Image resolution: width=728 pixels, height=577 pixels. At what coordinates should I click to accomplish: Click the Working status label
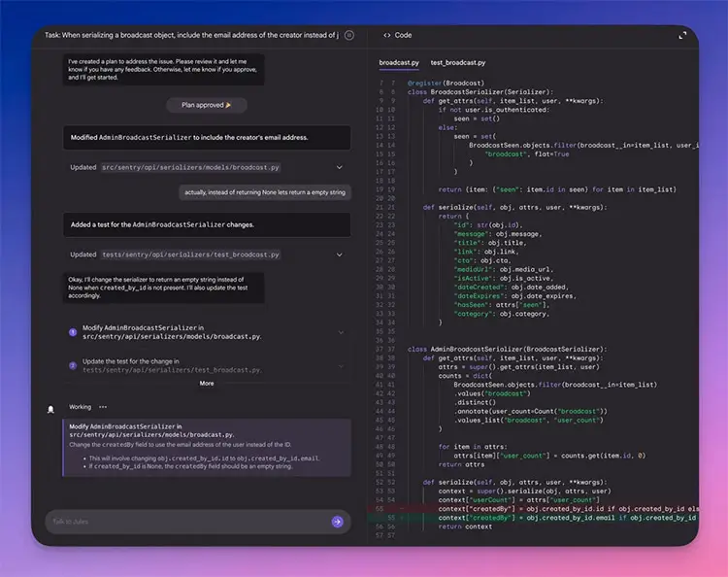80,407
